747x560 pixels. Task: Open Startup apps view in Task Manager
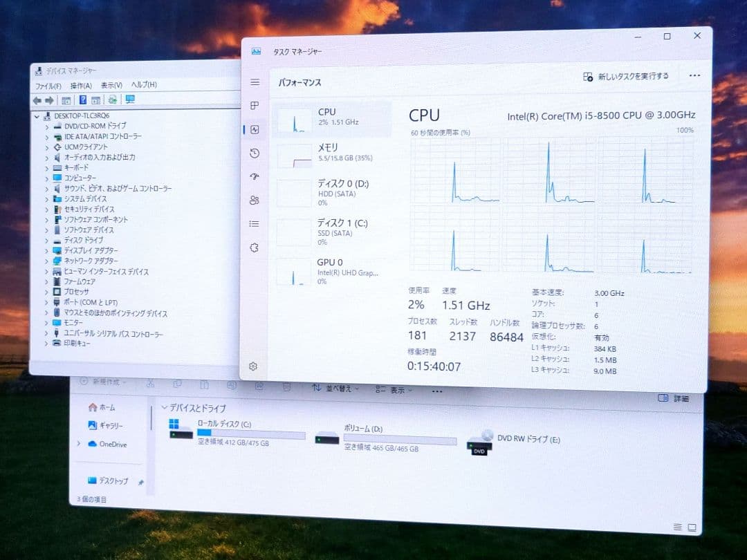(254, 176)
